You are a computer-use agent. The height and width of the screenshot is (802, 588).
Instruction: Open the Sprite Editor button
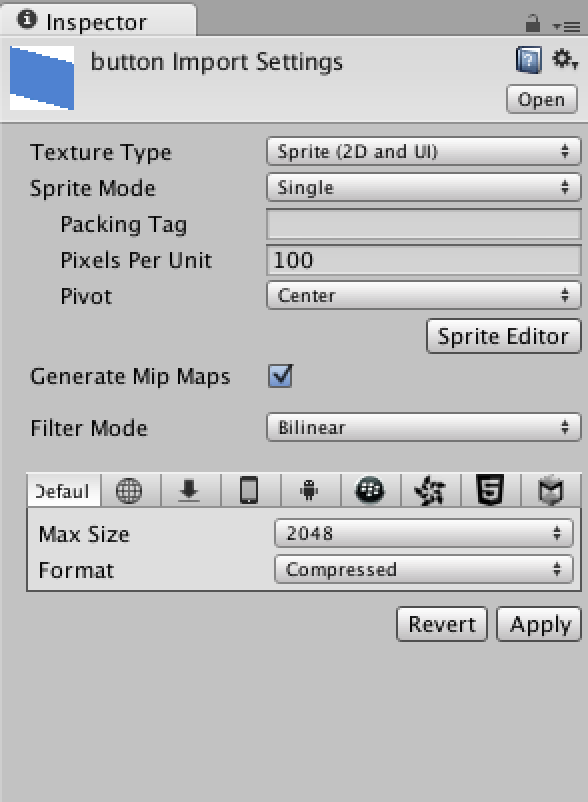(x=504, y=336)
